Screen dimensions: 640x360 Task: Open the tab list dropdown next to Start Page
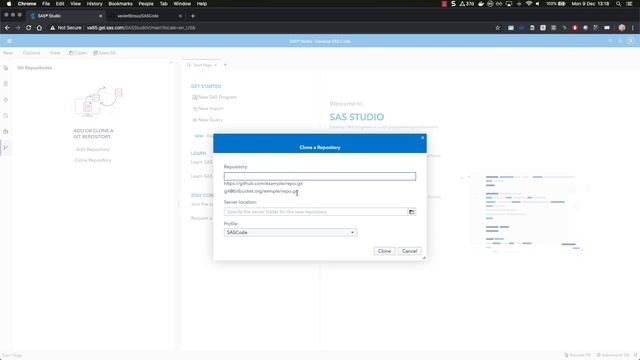(225, 65)
